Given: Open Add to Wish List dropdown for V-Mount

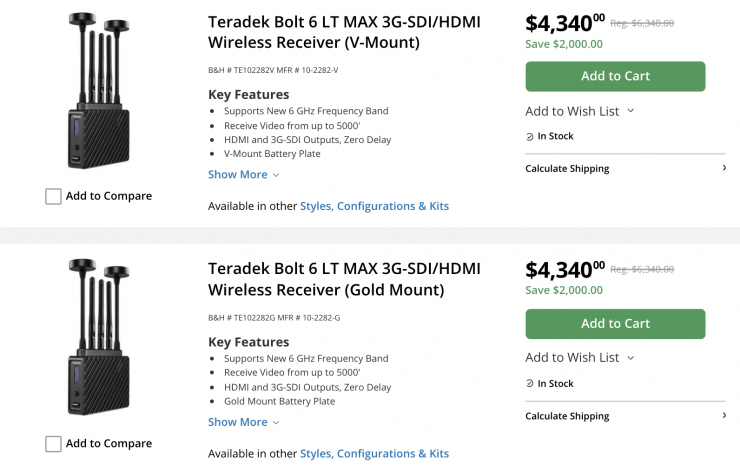Looking at the screenshot, I should coord(579,110).
